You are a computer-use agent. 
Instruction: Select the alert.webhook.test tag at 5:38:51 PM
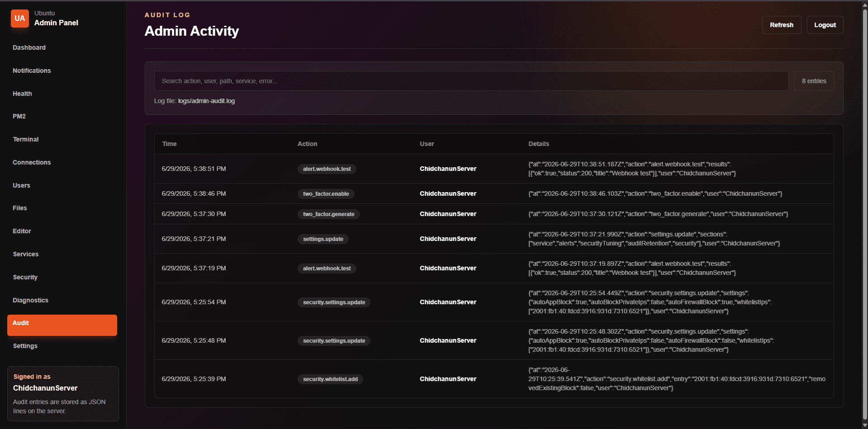coord(327,169)
